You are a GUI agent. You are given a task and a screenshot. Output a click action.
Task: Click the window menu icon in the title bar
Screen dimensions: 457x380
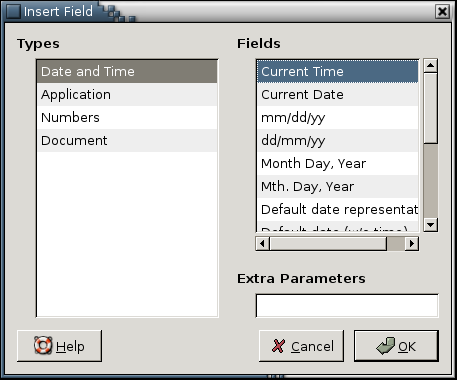pos(13,11)
